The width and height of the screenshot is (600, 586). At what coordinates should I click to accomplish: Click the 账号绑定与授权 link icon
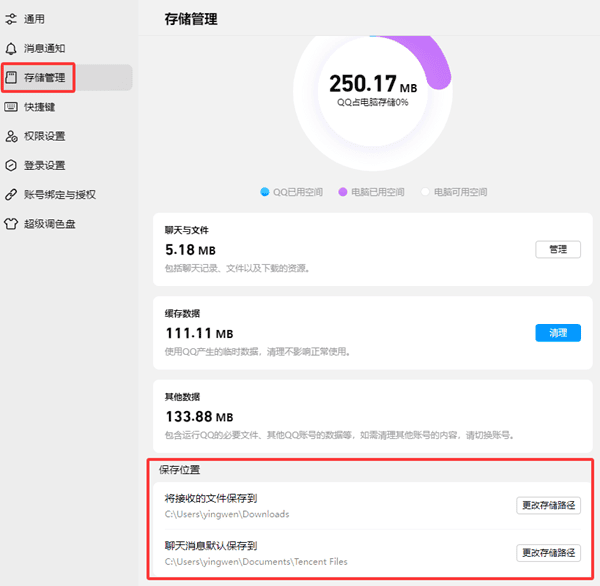pos(12,194)
